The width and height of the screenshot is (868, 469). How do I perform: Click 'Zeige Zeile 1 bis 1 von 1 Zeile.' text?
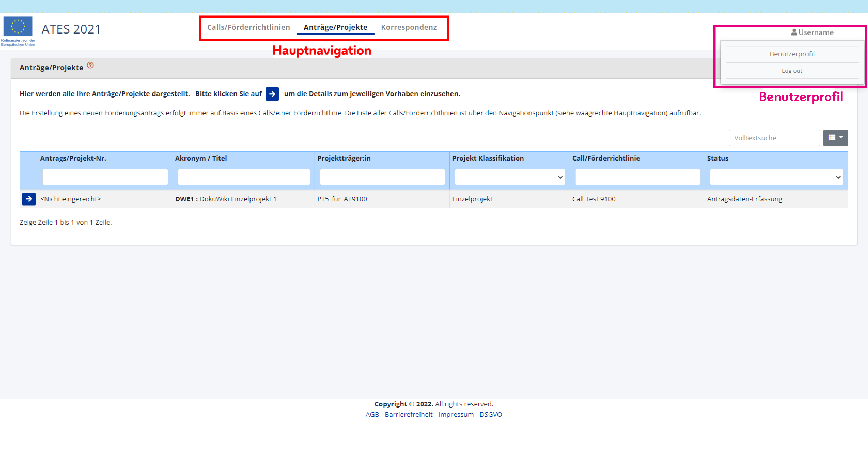coord(66,222)
